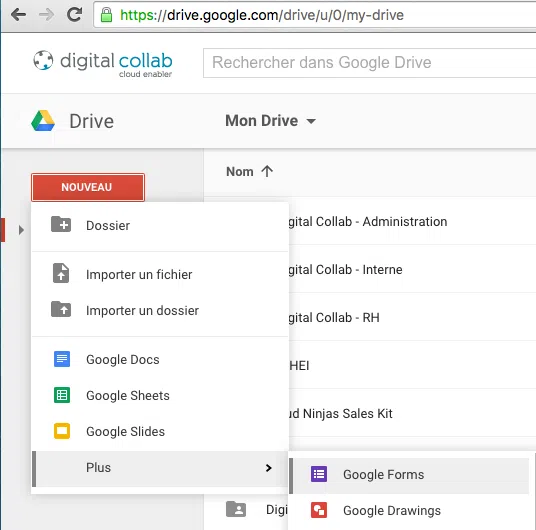Reload the page with the refresh icon
The height and width of the screenshot is (530, 536).
(74, 14)
